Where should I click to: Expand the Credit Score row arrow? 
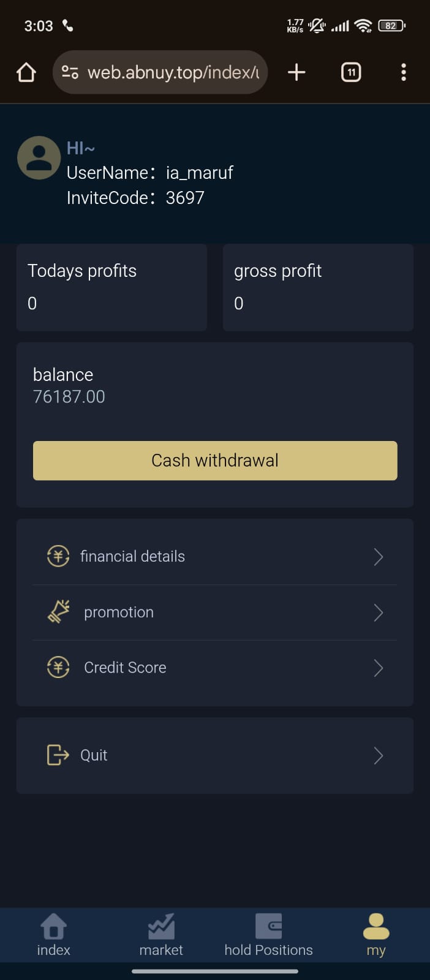pyautogui.click(x=378, y=668)
